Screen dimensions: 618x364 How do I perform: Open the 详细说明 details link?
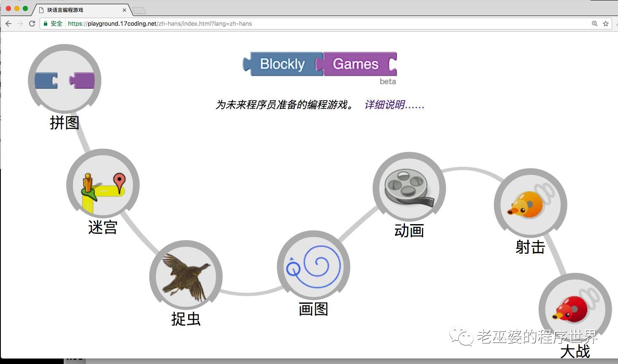(x=394, y=104)
